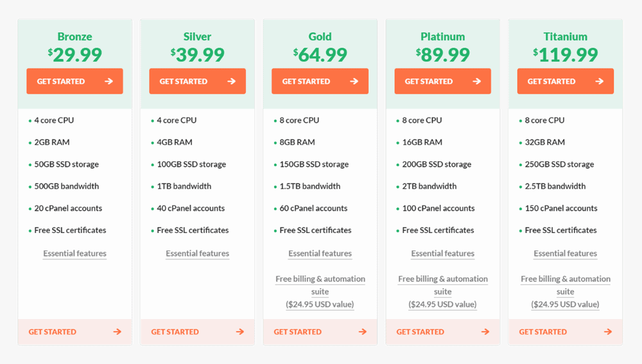Open Essential features link in Silver plan
Image resolution: width=642 pixels, height=364 pixels.
pos(197,254)
